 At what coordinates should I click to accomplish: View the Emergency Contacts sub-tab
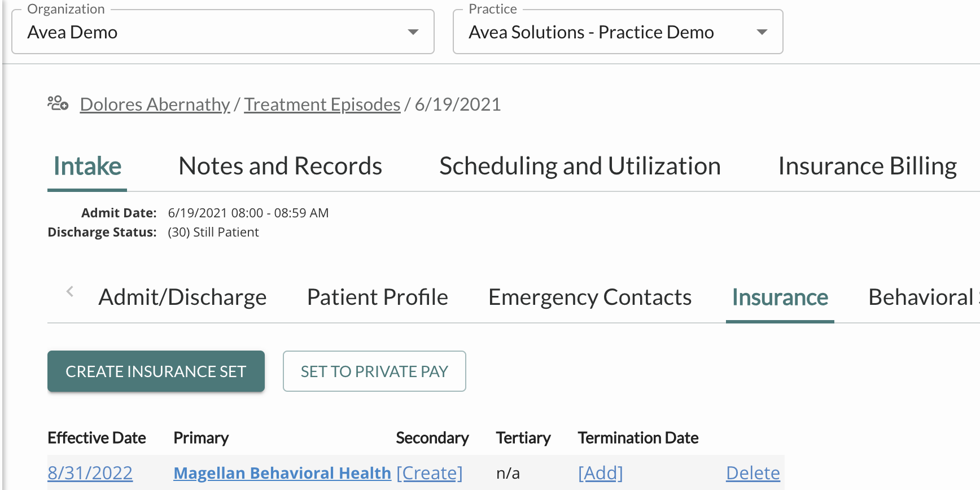[x=590, y=297]
